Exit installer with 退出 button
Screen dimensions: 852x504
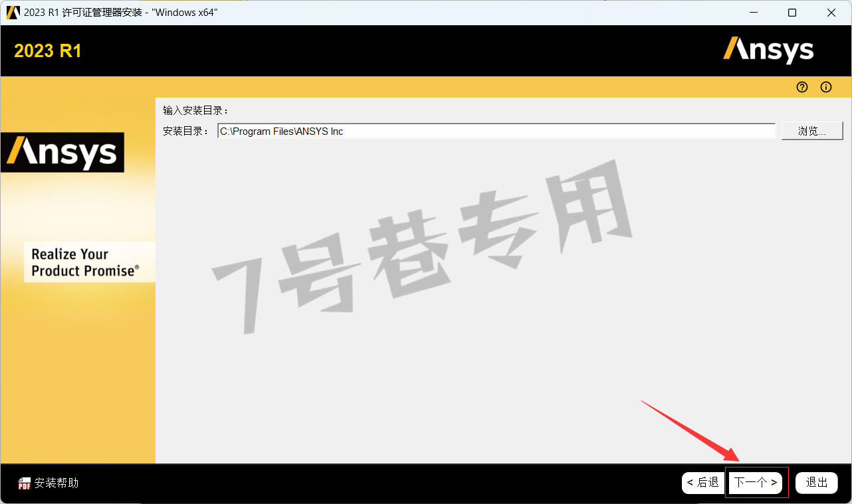(817, 483)
